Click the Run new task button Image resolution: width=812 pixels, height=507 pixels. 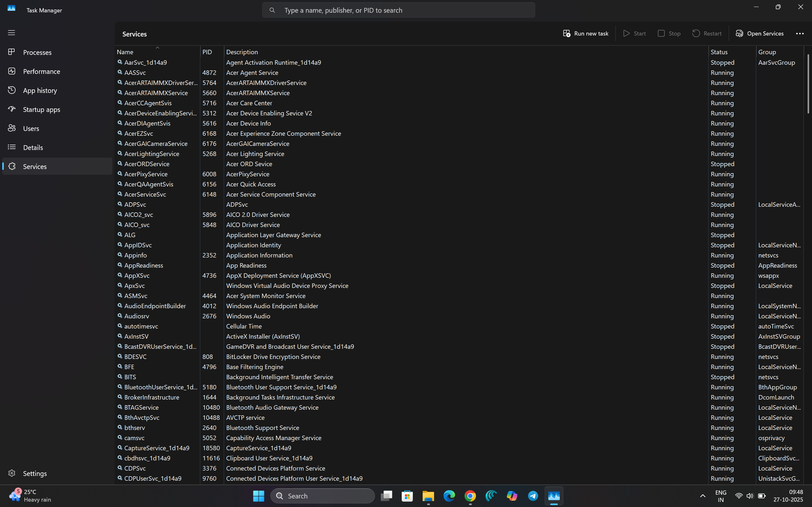point(585,34)
